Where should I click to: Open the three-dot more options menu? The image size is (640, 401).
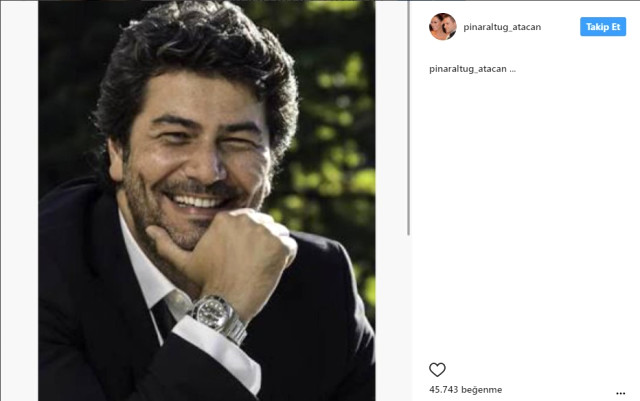620,393
